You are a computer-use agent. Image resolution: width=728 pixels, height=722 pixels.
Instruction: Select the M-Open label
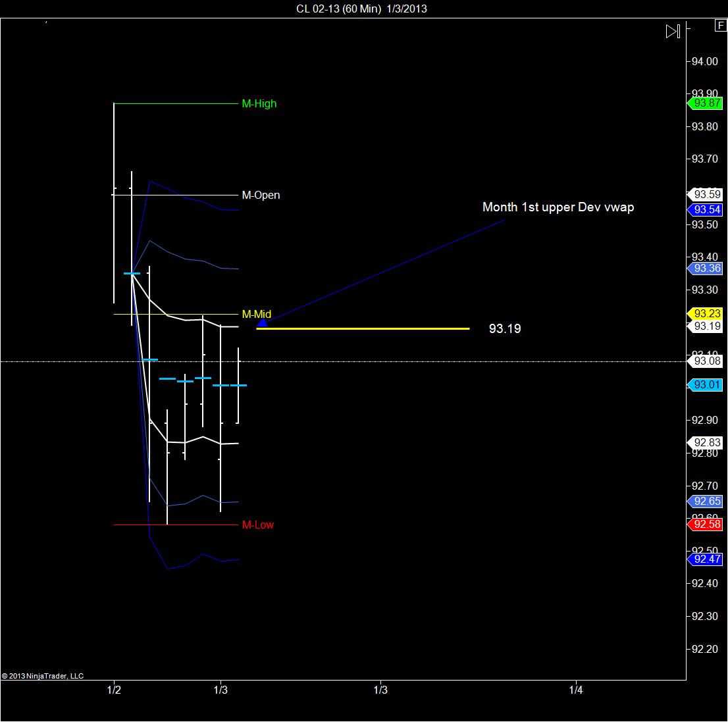click(261, 195)
